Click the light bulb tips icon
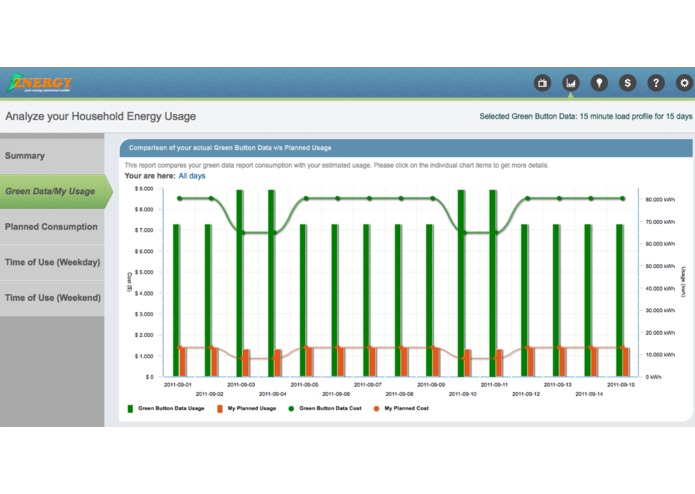The width and height of the screenshot is (695, 494). (599, 83)
